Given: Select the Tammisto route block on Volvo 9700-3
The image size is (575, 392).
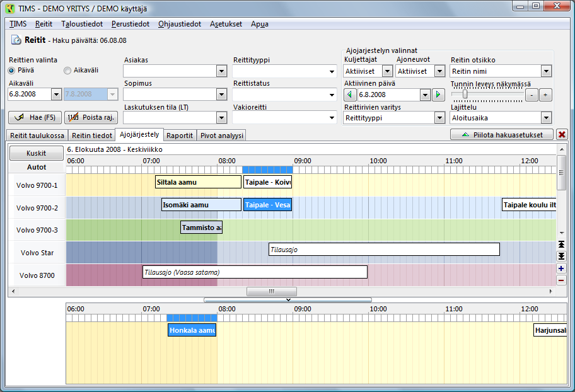Looking at the screenshot, I should click(x=201, y=228).
